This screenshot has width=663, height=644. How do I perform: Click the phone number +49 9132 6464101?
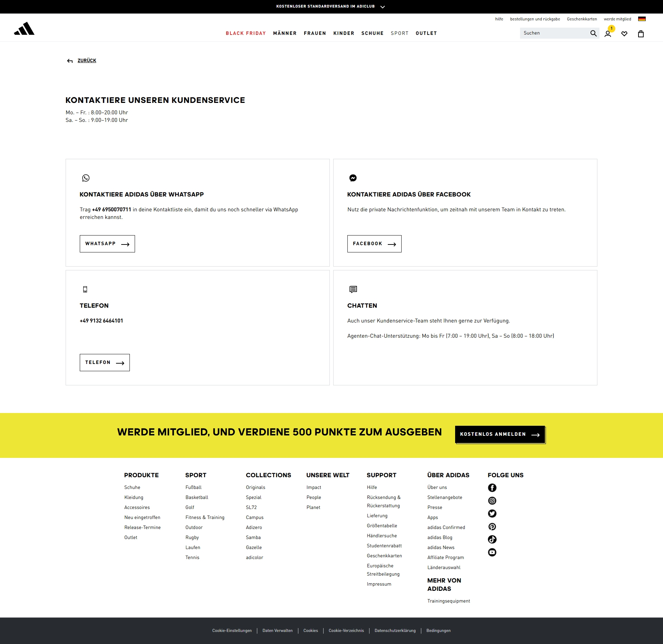tap(101, 321)
